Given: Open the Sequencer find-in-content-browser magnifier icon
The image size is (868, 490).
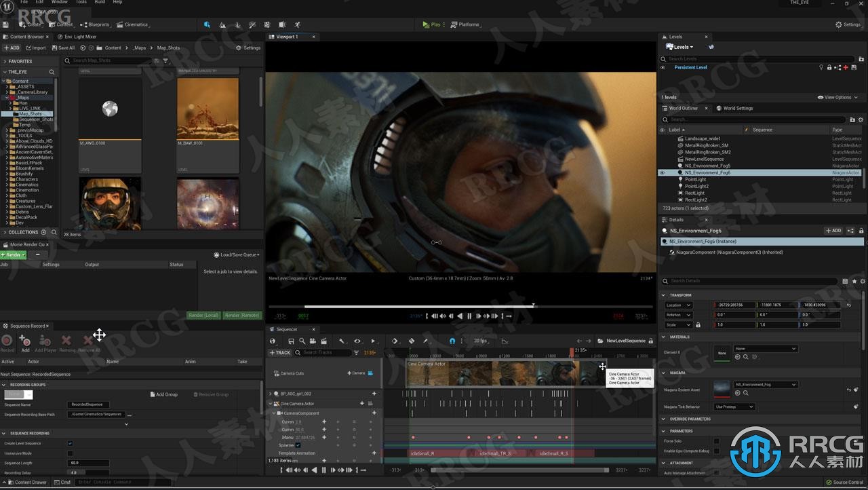Looking at the screenshot, I should coord(302,341).
